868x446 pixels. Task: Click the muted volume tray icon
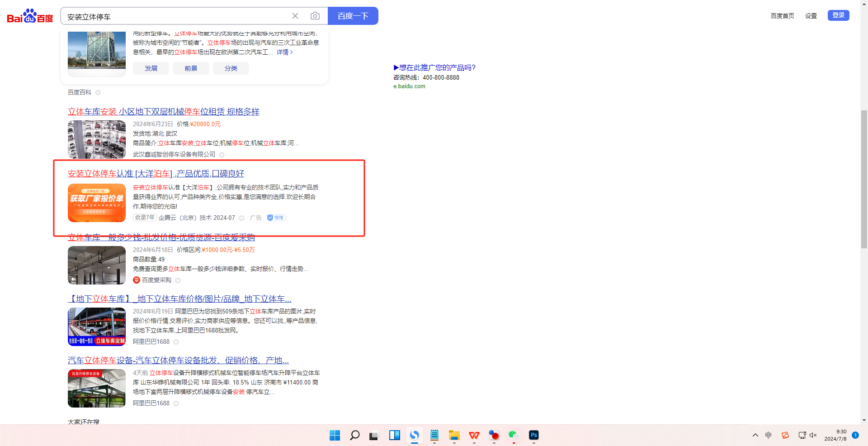point(813,435)
